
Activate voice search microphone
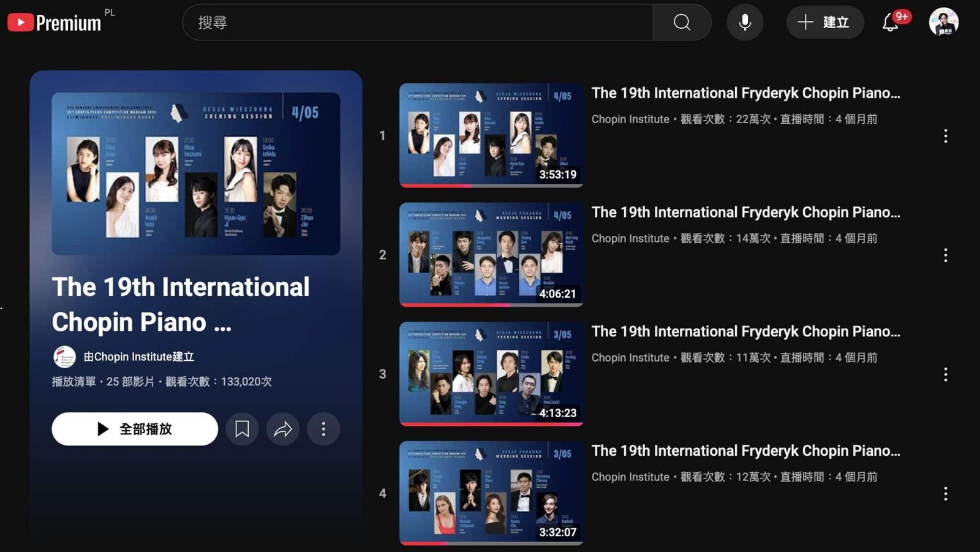point(745,23)
